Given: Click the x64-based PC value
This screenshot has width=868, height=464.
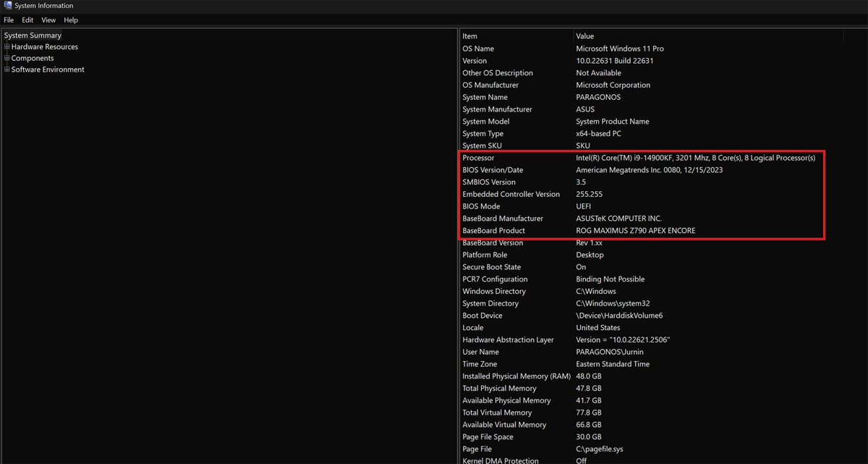Looking at the screenshot, I should tap(598, 134).
